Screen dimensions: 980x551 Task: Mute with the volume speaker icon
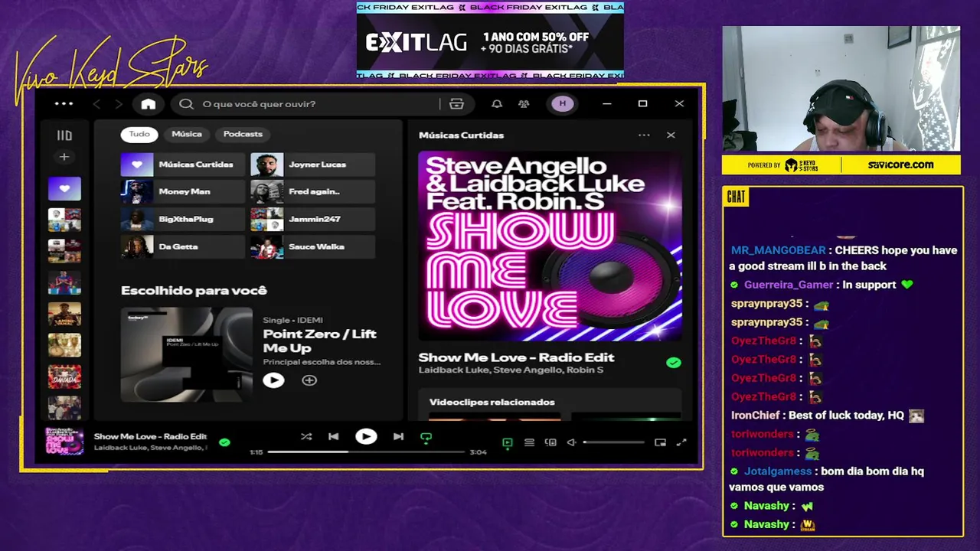[571, 442]
